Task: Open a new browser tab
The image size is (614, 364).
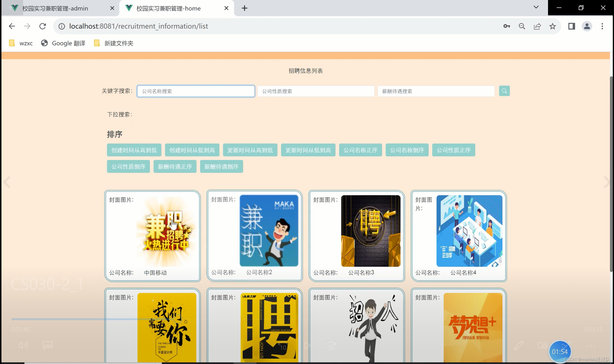Action: click(x=244, y=8)
